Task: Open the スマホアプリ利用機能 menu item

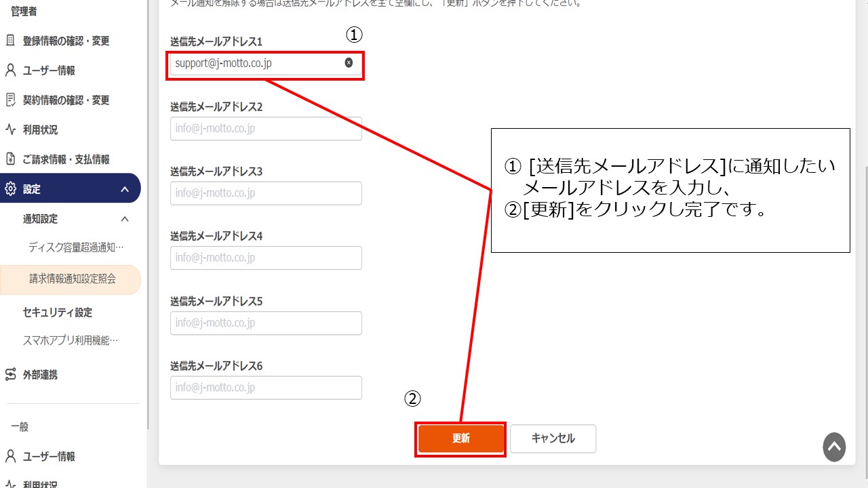Action: tap(71, 340)
